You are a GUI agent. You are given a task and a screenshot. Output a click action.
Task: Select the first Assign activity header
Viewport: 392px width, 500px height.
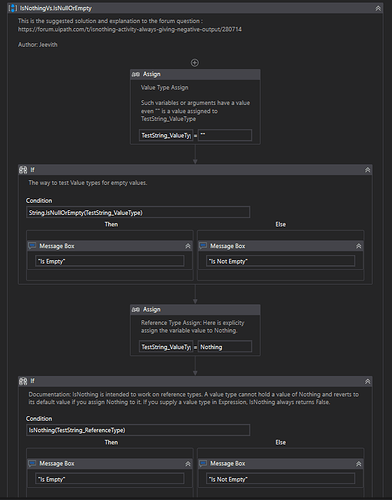pos(195,74)
